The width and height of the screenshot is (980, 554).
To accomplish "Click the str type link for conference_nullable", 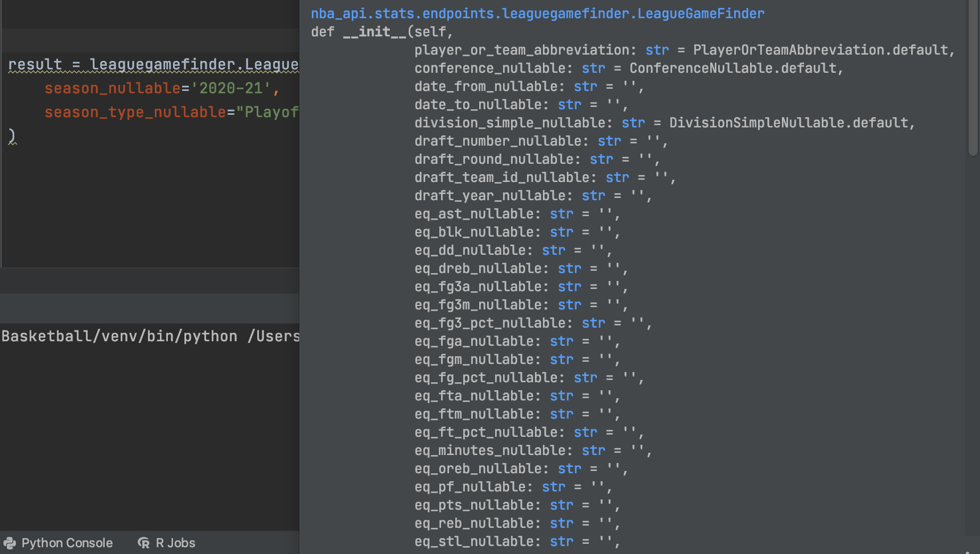I will point(593,68).
